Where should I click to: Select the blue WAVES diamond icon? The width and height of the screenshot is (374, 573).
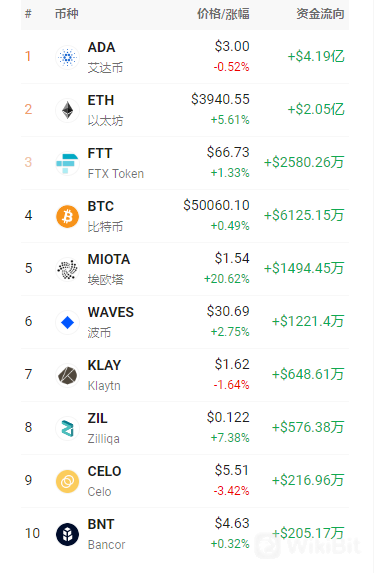pyautogui.click(x=67, y=322)
